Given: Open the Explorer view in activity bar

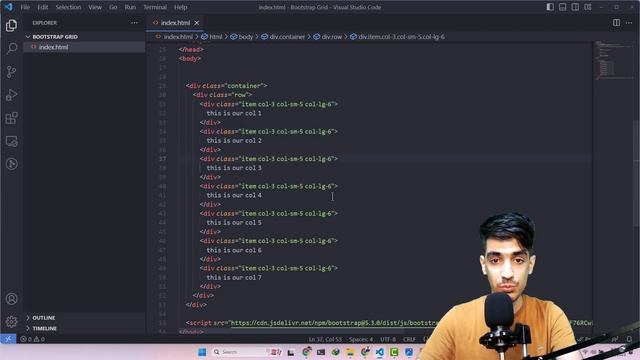Looking at the screenshot, I should (11, 25).
